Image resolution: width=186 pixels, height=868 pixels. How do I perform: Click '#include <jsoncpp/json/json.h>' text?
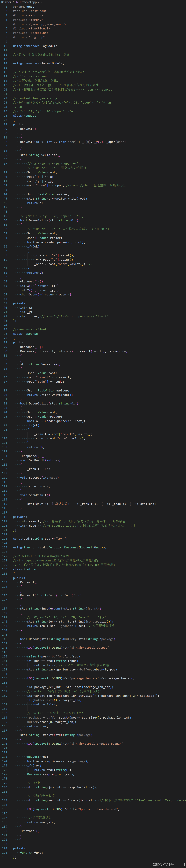[39, 24]
